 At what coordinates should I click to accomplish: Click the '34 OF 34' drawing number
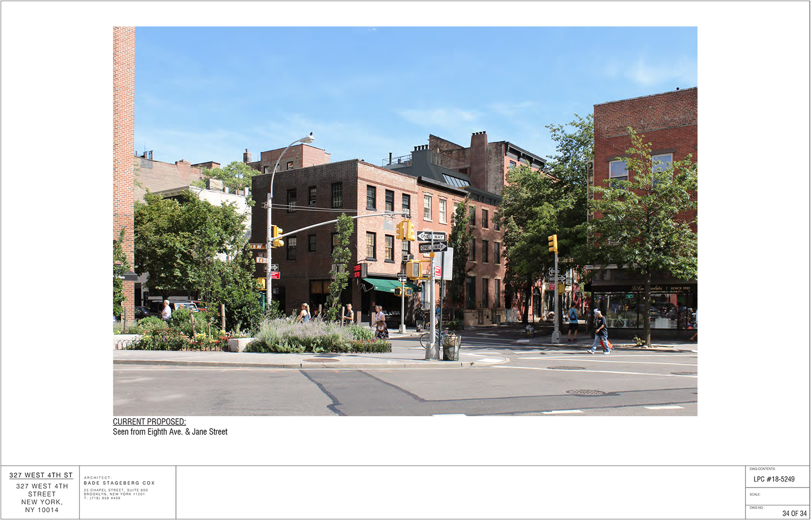tap(794, 514)
